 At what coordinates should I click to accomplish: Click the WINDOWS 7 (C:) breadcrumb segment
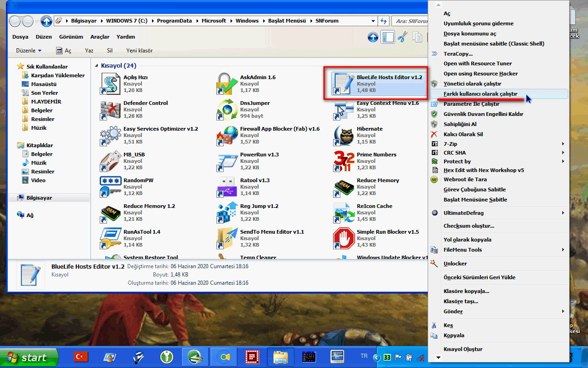click(x=126, y=21)
